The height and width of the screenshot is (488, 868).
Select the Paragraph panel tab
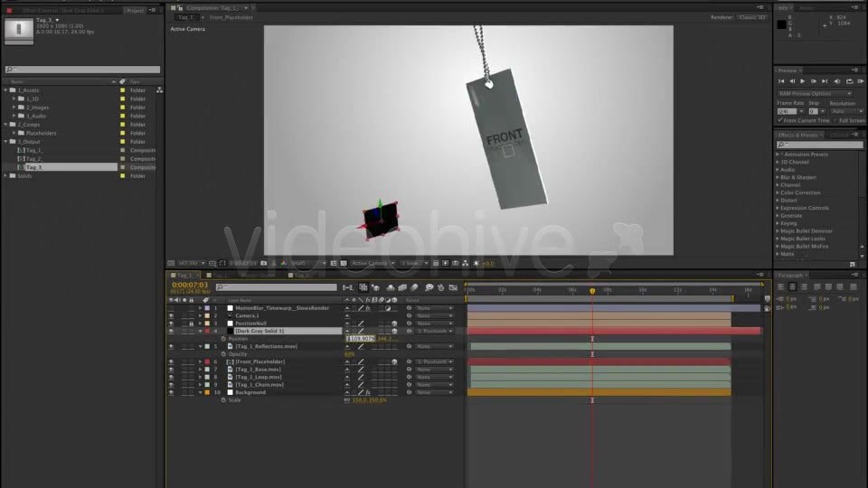coord(791,275)
